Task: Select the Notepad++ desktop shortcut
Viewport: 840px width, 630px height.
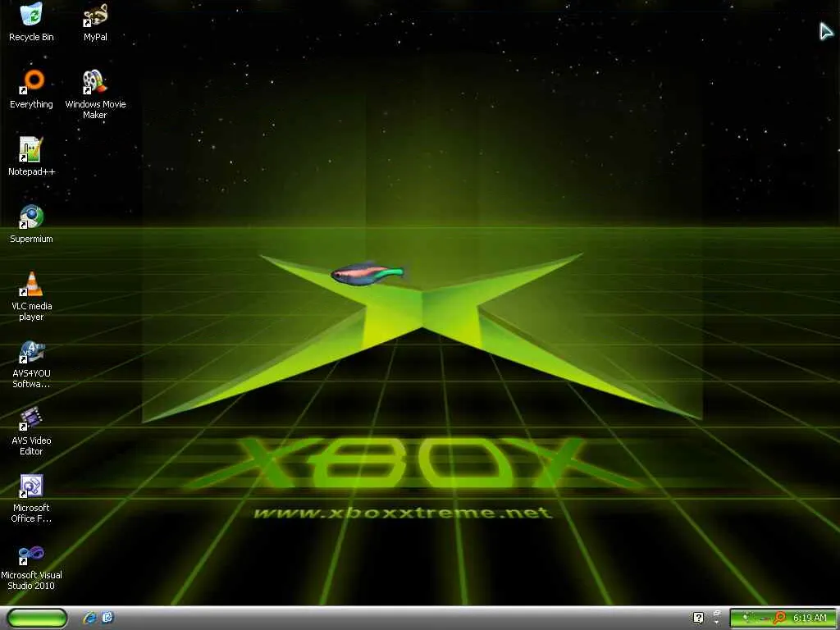Action: pyautogui.click(x=31, y=157)
